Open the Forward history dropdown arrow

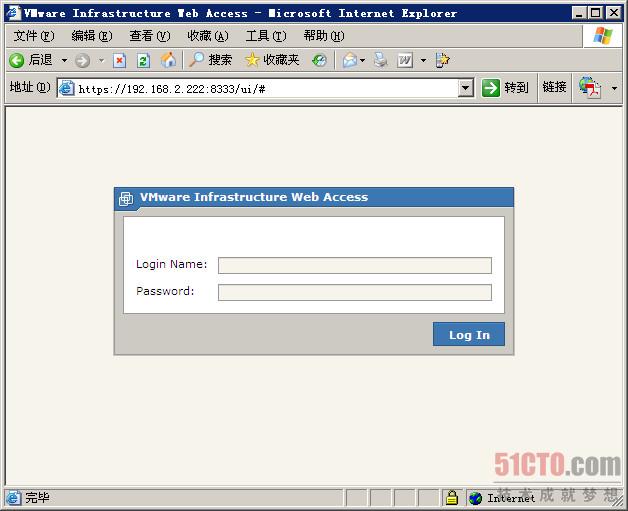pos(101,60)
